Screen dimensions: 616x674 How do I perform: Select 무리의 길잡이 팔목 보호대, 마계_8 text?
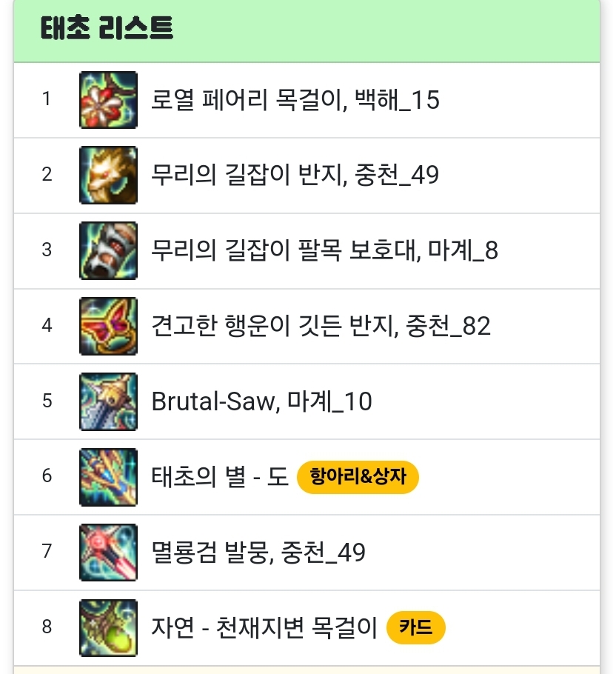click(325, 250)
